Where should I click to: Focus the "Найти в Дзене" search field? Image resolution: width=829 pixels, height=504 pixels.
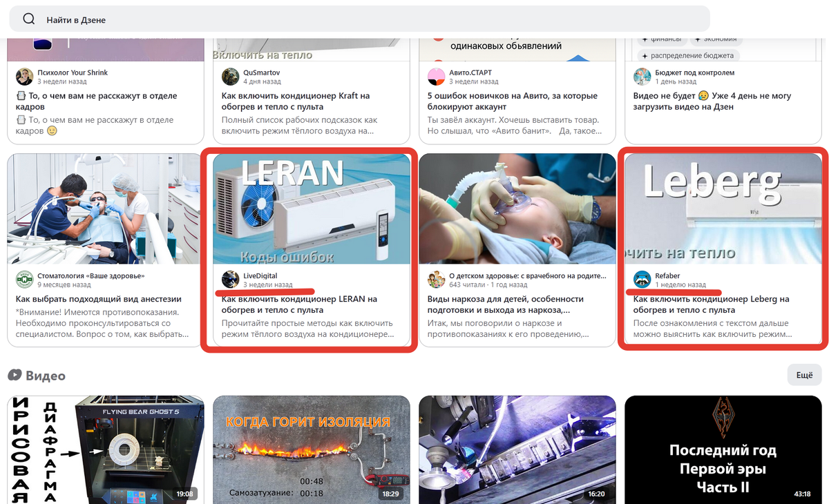[x=359, y=19]
